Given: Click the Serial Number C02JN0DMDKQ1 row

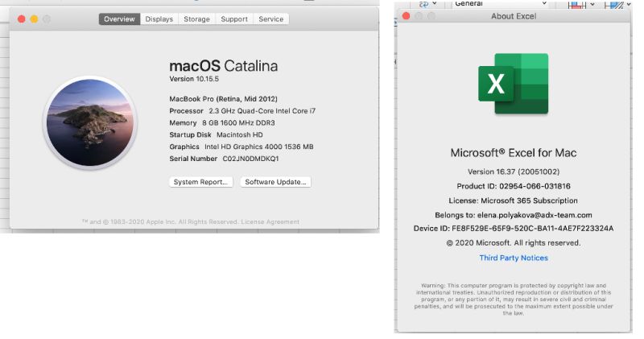Looking at the screenshot, I should pos(225,159).
